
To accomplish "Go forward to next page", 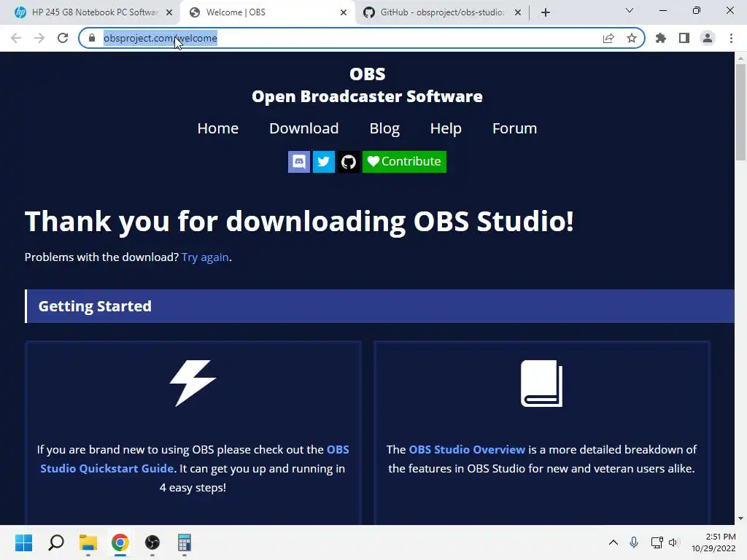I will pos(39,38).
